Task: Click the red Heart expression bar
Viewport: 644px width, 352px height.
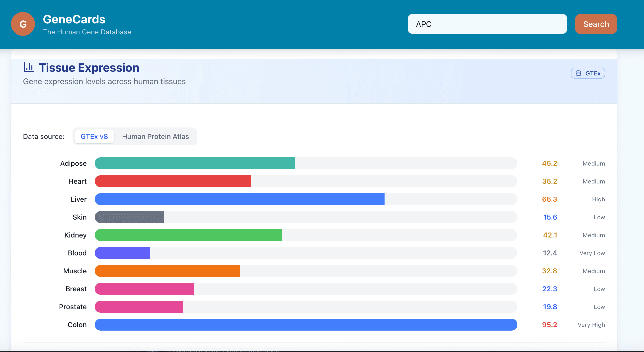Action: pyautogui.click(x=172, y=181)
